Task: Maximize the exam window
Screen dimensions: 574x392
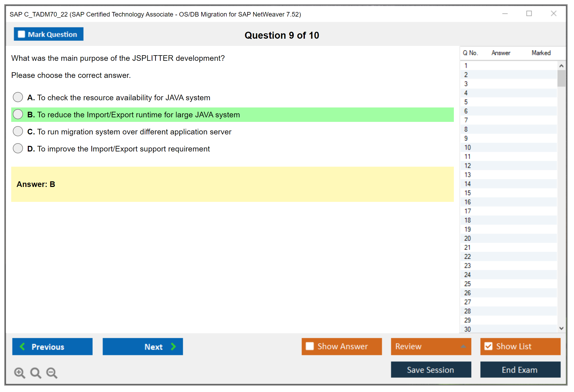Action: click(529, 14)
